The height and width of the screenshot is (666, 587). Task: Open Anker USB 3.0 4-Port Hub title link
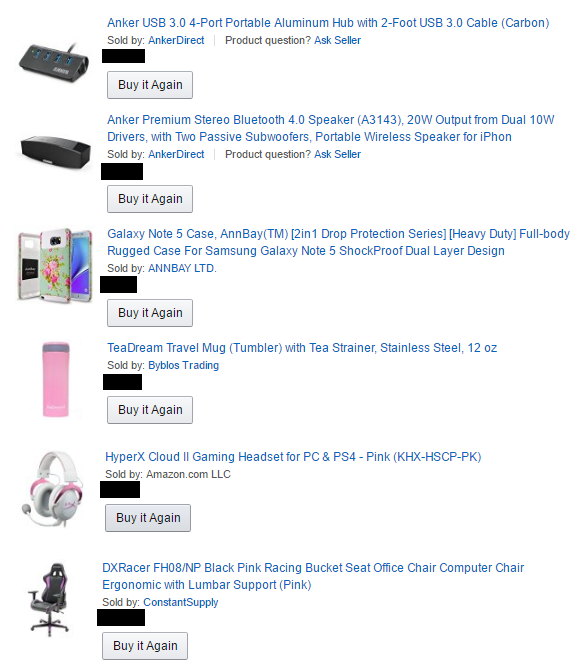[x=328, y=23]
